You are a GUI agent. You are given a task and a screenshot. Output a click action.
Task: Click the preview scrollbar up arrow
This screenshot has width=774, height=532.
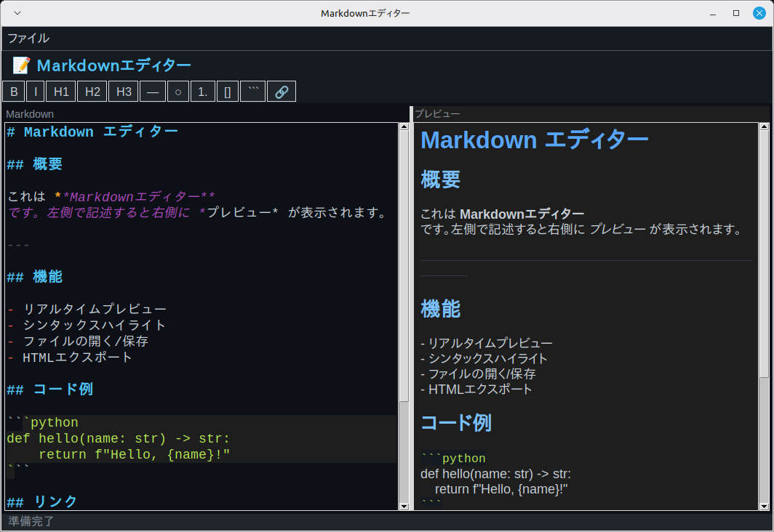(764, 126)
